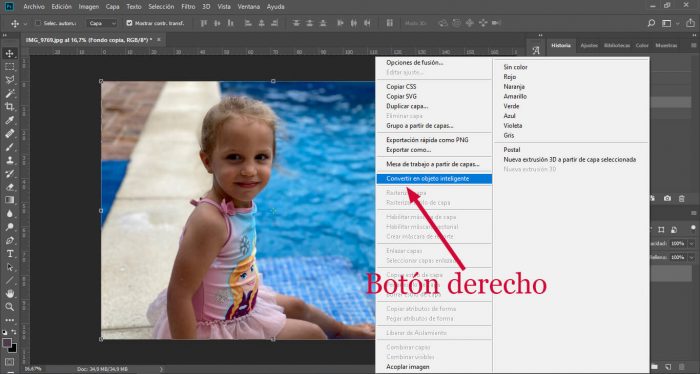Open the Capa auto-select dropdown
The image size is (700, 374).
click(x=102, y=23)
